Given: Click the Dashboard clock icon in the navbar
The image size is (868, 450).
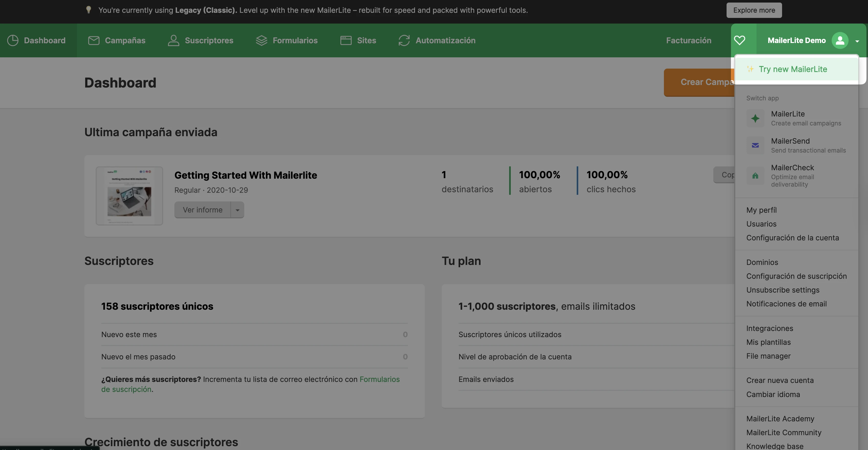Looking at the screenshot, I should (13, 40).
